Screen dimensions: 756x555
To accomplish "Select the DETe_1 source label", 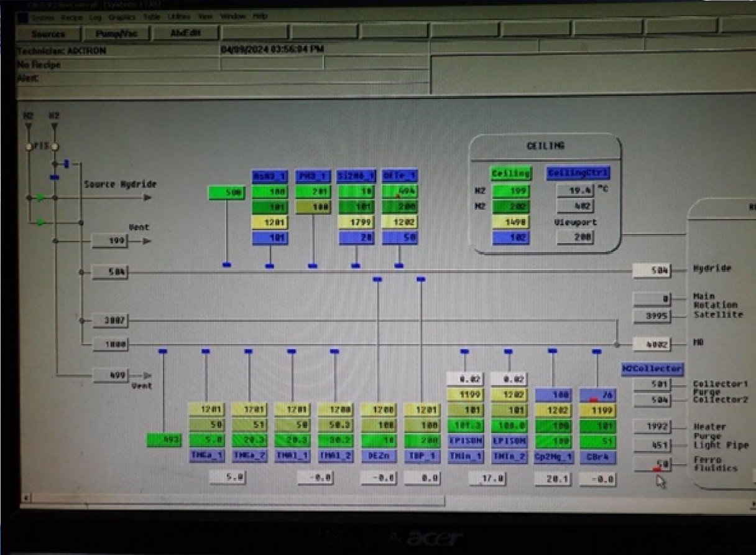I will [x=400, y=176].
